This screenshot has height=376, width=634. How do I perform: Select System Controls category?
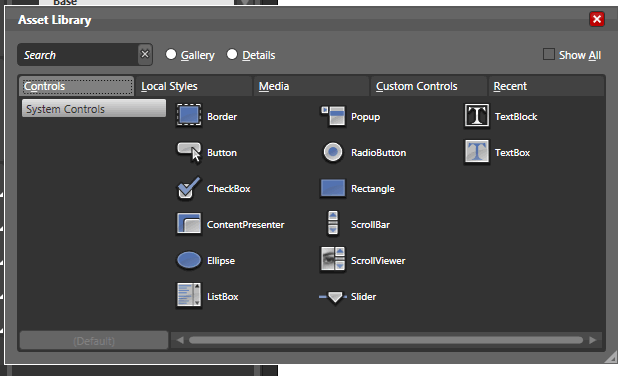[94, 108]
